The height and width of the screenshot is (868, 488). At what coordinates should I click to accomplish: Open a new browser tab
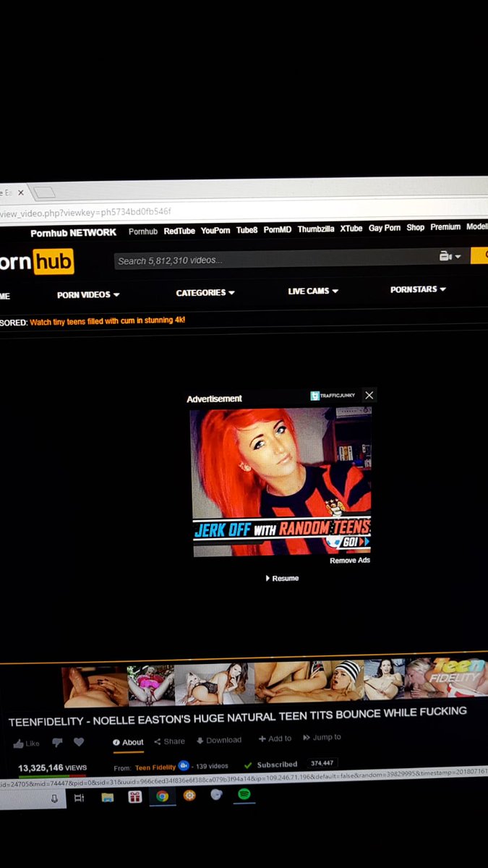click(44, 192)
